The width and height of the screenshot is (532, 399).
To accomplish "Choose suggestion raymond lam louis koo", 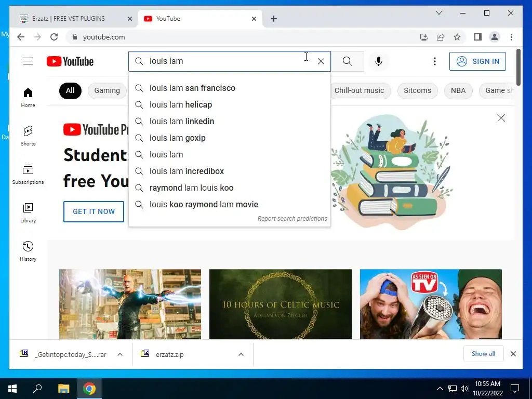I will click(230, 188).
